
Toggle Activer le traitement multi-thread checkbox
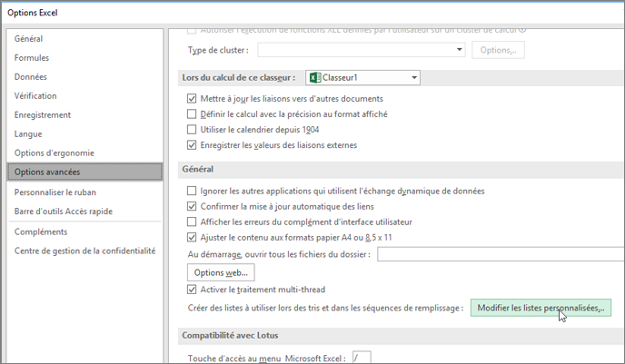point(192,290)
